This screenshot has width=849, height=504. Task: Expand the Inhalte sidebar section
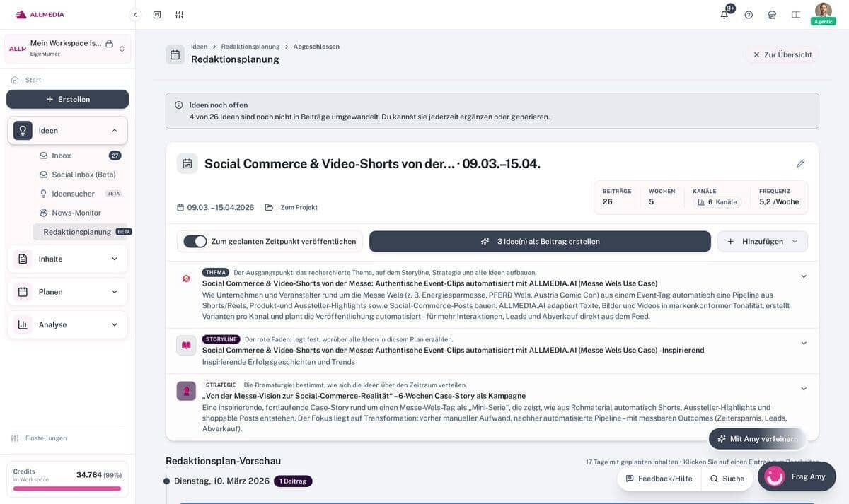(x=68, y=259)
